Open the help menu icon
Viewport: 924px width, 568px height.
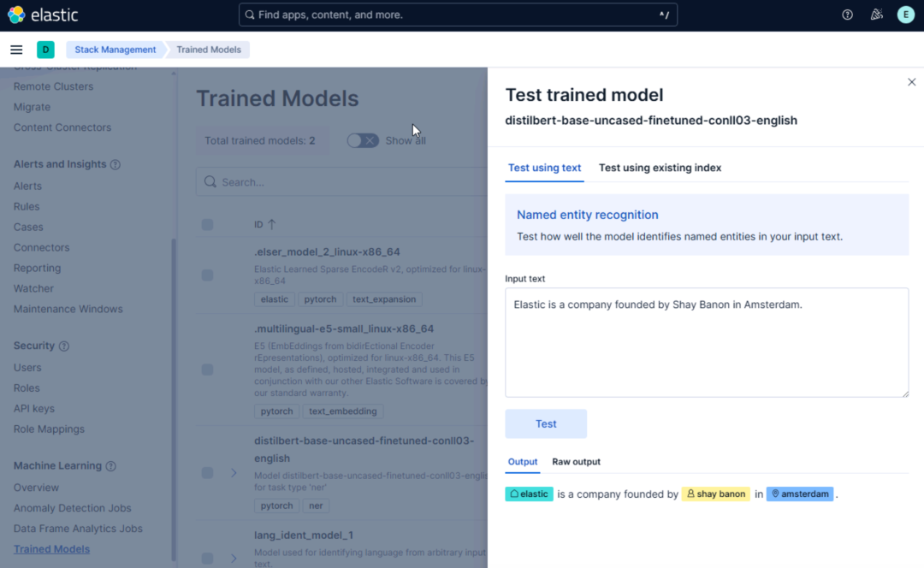[x=847, y=15]
